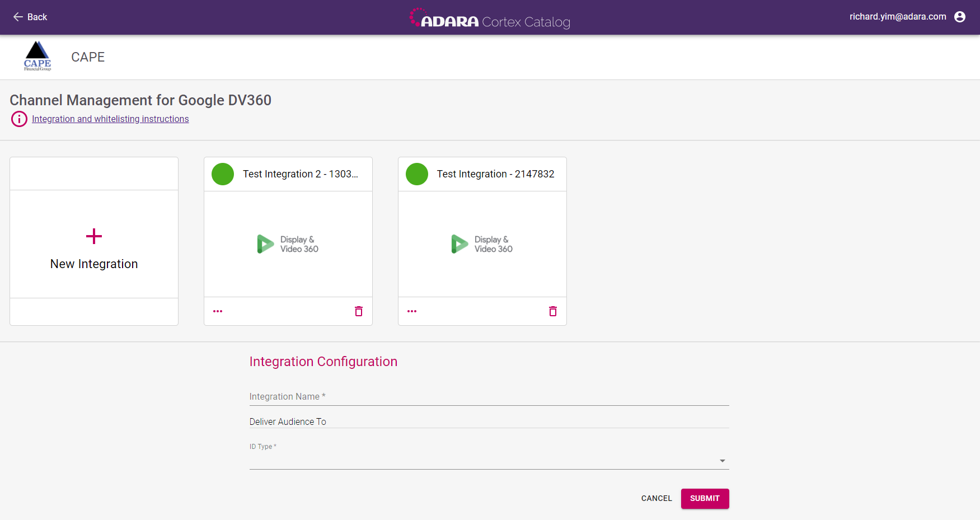Click the ADARA Cortex Catalog logo
Image resolution: width=980 pixels, height=520 pixels.
tap(490, 18)
